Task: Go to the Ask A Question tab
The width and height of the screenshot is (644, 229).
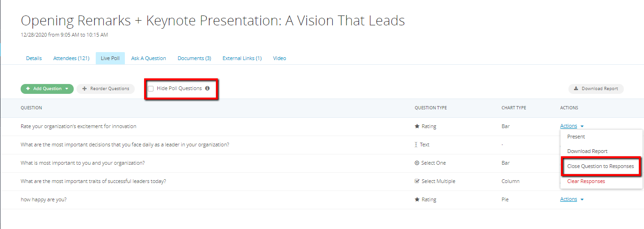Action: 148,58
